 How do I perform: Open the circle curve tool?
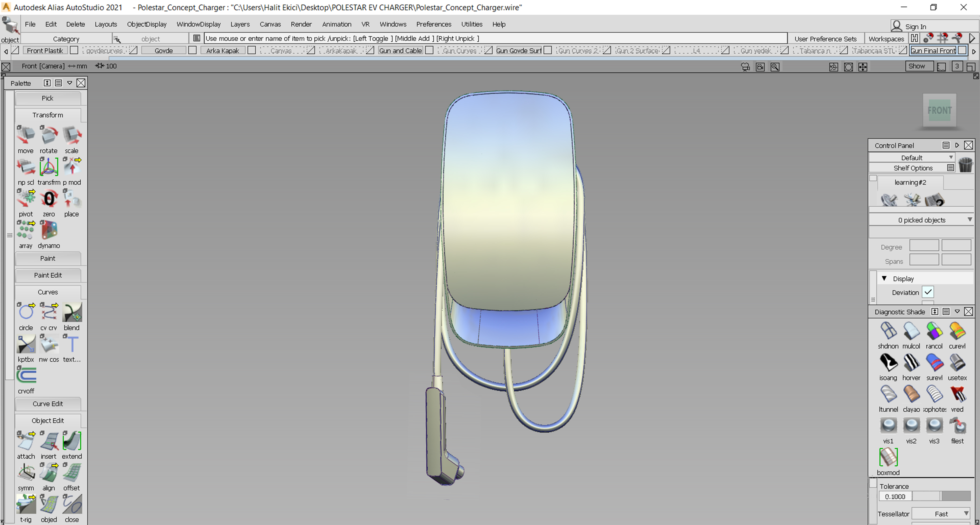(26, 312)
